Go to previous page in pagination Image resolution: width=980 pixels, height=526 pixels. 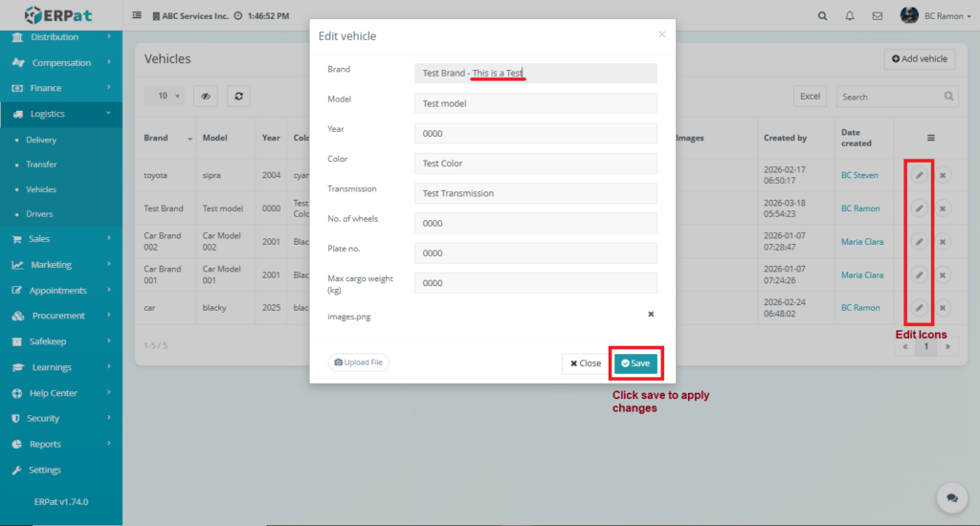pos(905,347)
